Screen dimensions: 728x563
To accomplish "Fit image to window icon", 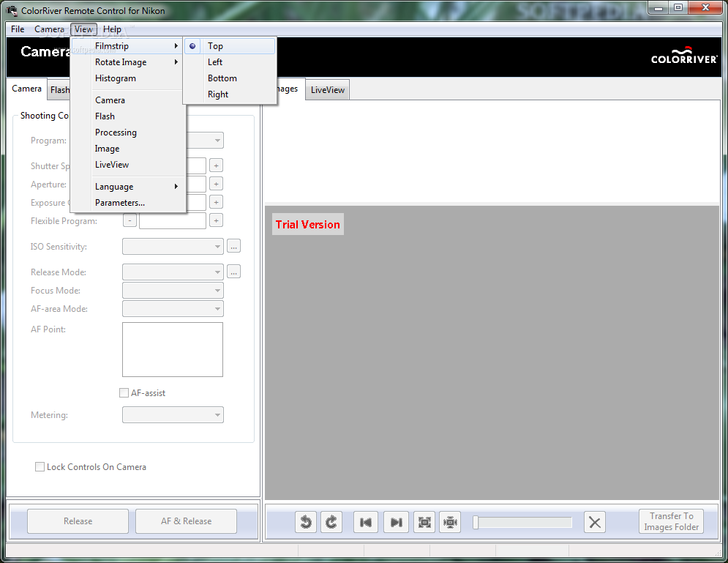I will click(424, 522).
